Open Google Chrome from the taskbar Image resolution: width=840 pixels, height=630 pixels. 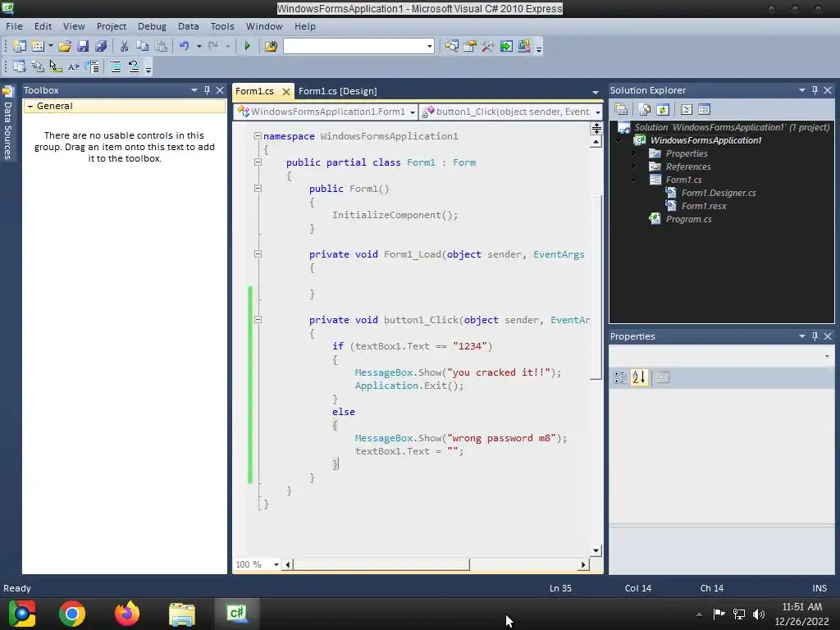point(72,614)
